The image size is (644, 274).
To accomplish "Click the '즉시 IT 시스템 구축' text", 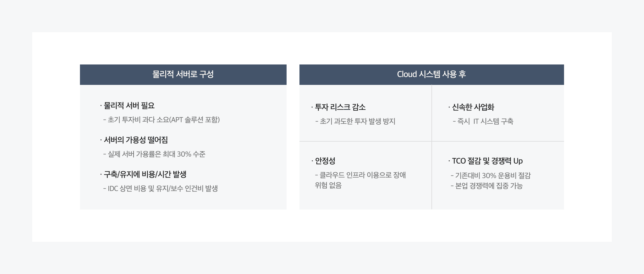I will [x=485, y=121].
